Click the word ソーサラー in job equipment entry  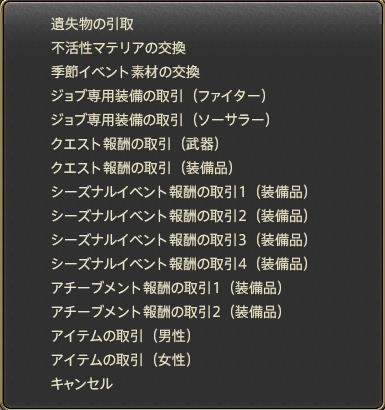tap(231, 120)
